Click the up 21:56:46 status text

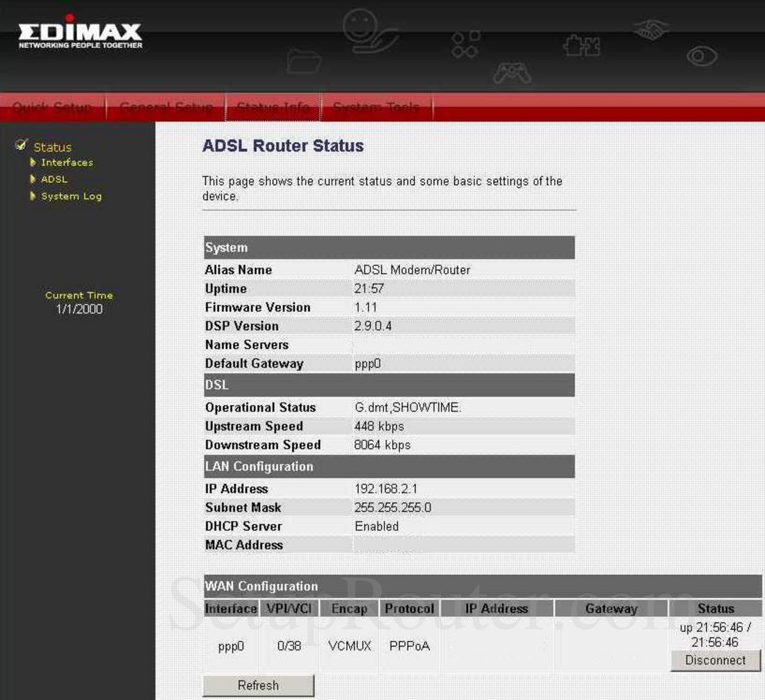pyautogui.click(x=715, y=635)
